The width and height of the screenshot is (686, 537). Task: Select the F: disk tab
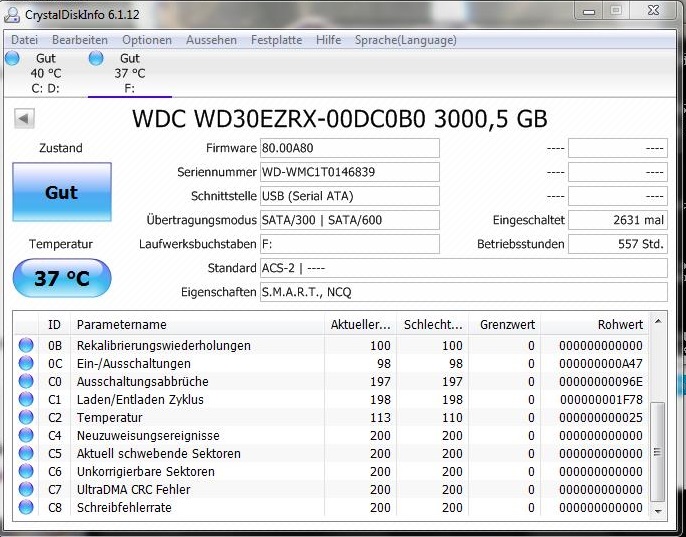pos(130,73)
